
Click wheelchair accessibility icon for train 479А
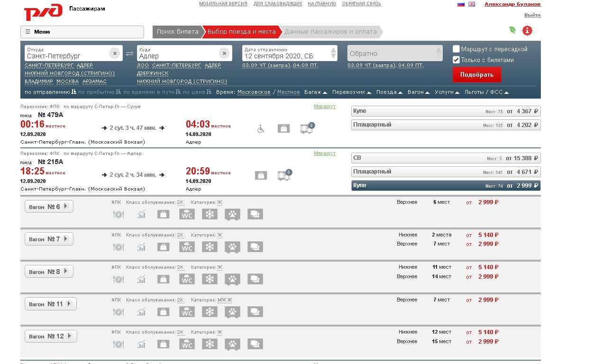[x=261, y=128]
